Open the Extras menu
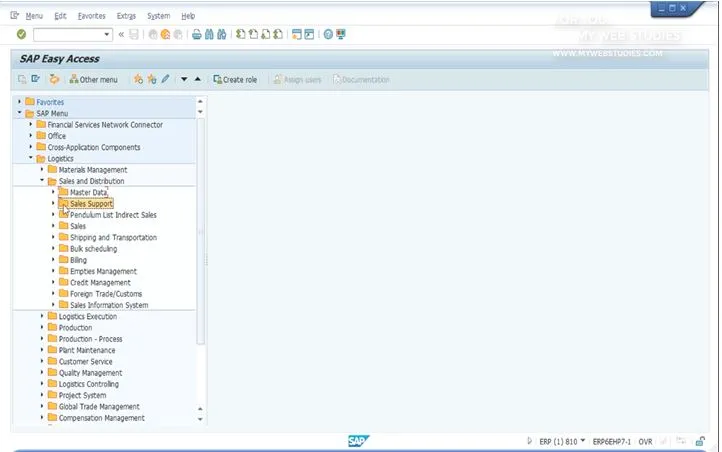Viewport: 722px width, 452px height. point(126,16)
